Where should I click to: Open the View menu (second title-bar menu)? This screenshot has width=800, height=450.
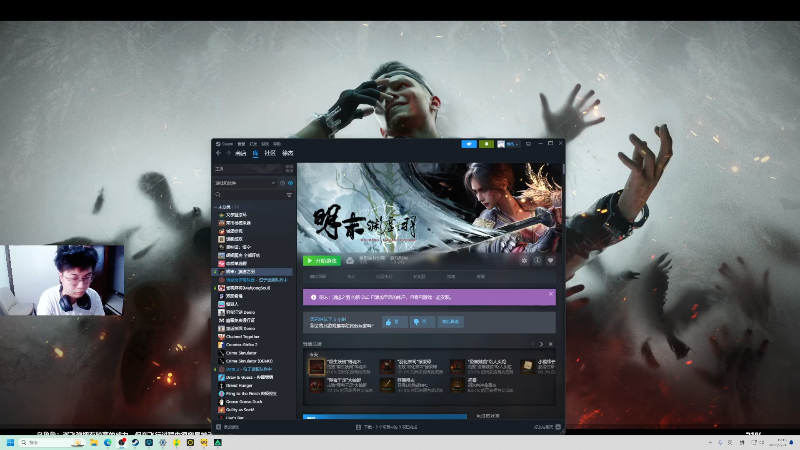coord(241,144)
